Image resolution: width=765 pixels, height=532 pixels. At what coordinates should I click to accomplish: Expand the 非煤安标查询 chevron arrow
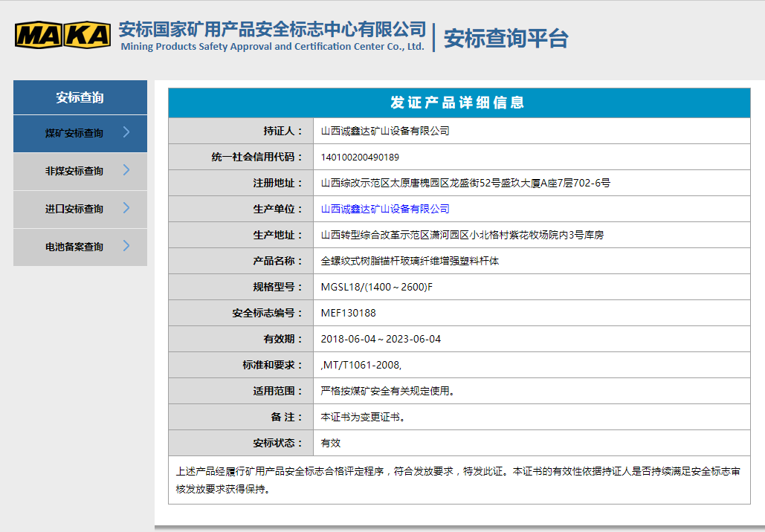tap(126, 170)
